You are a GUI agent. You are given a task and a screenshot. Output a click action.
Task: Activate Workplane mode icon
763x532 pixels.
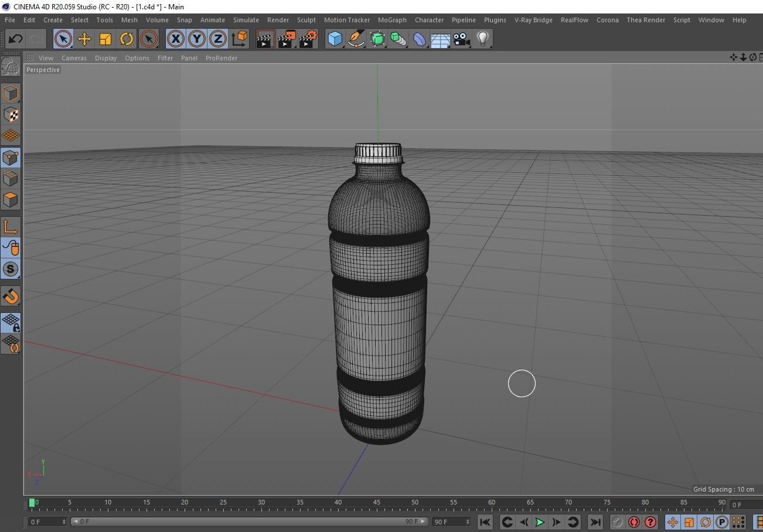pyautogui.click(x=11, y=135)
